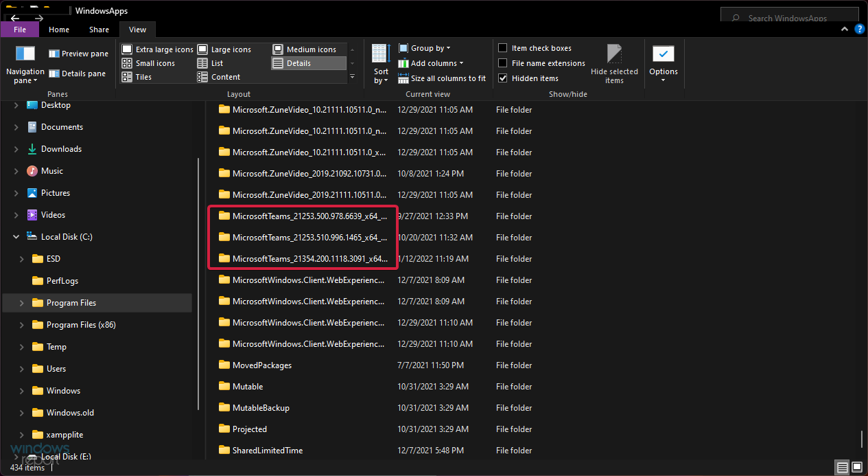
Task: Open the Navigation pane menu
Action: (25, 65)
